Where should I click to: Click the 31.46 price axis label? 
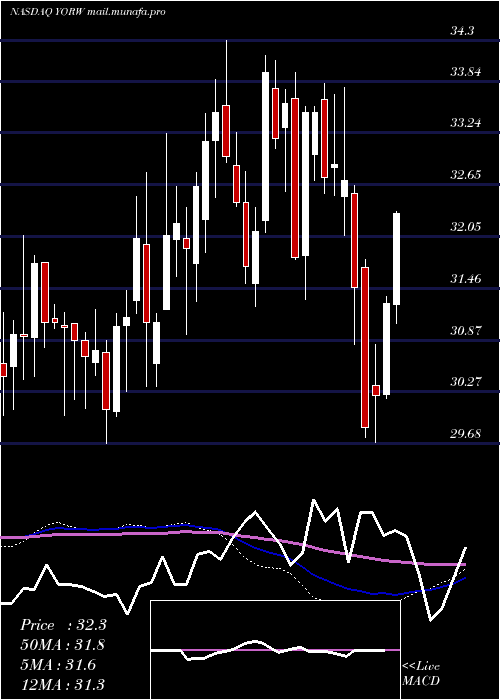466,279
